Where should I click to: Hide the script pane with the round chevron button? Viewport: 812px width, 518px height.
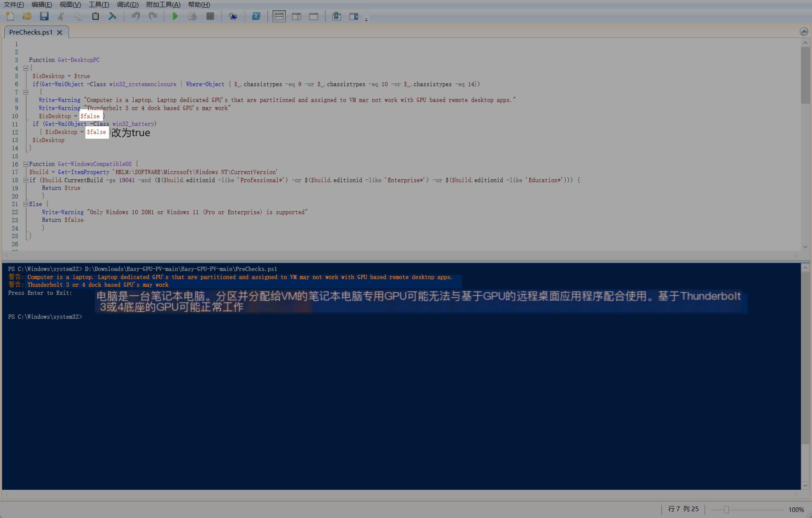coord(803,32)
